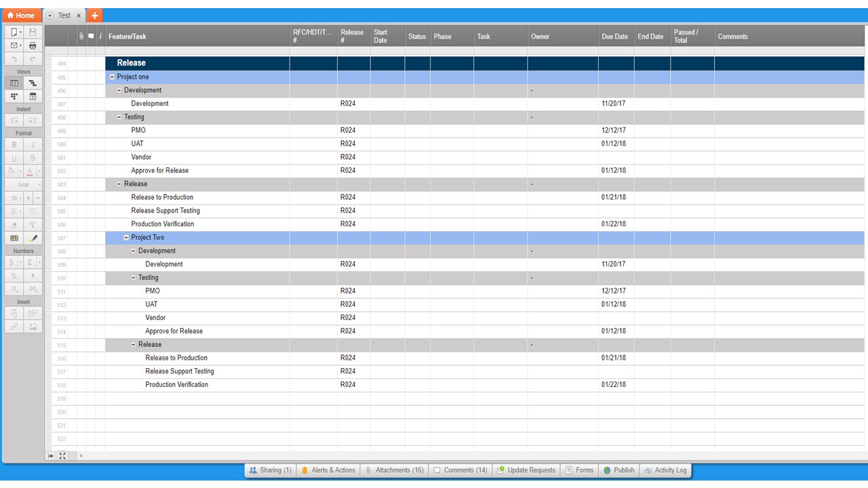The image size is (868, 488).
Task: Collapse Testing section in row 498
Action: [x=119, y=117]
